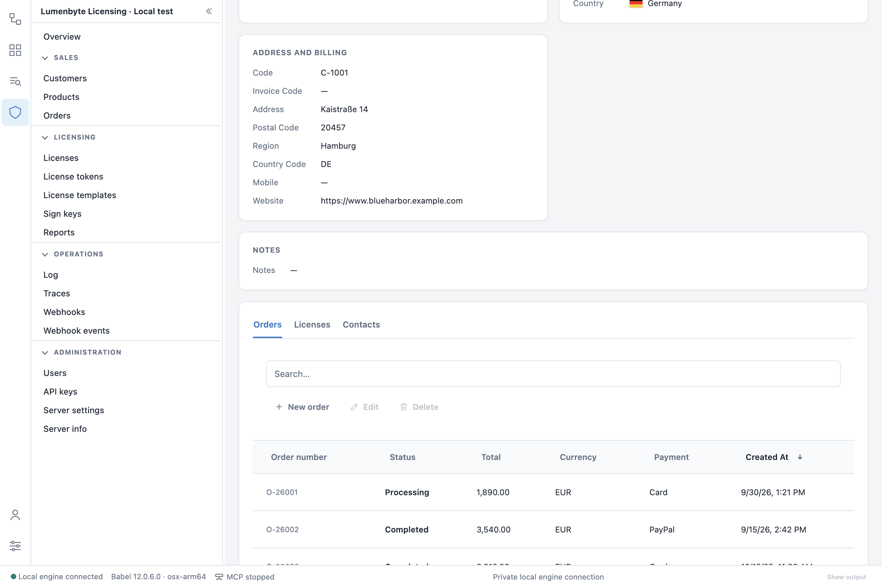Focus the orders Search field

[553, 374]
